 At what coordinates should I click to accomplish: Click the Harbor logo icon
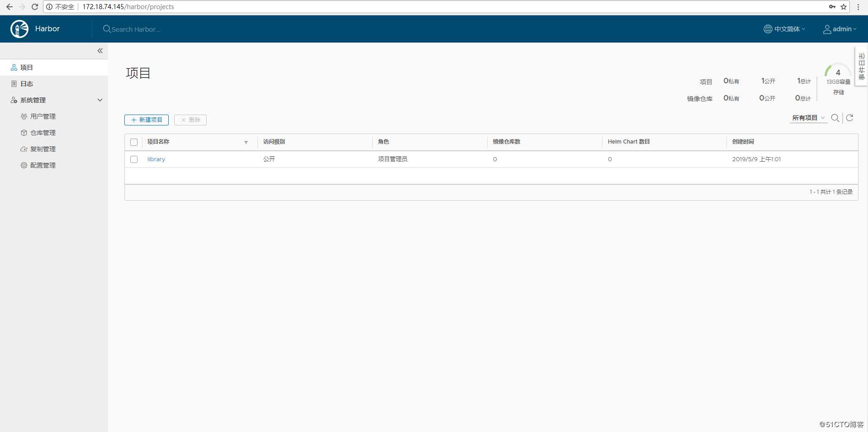(x=19, y=29)
